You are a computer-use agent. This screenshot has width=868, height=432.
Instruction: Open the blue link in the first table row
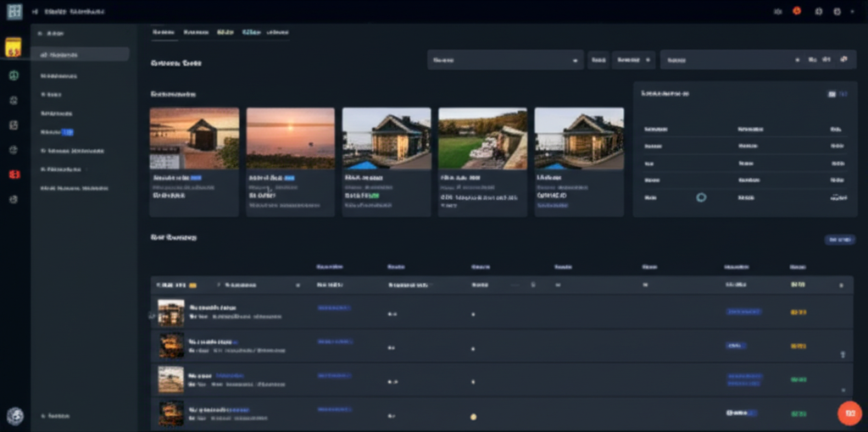point(334,308)
